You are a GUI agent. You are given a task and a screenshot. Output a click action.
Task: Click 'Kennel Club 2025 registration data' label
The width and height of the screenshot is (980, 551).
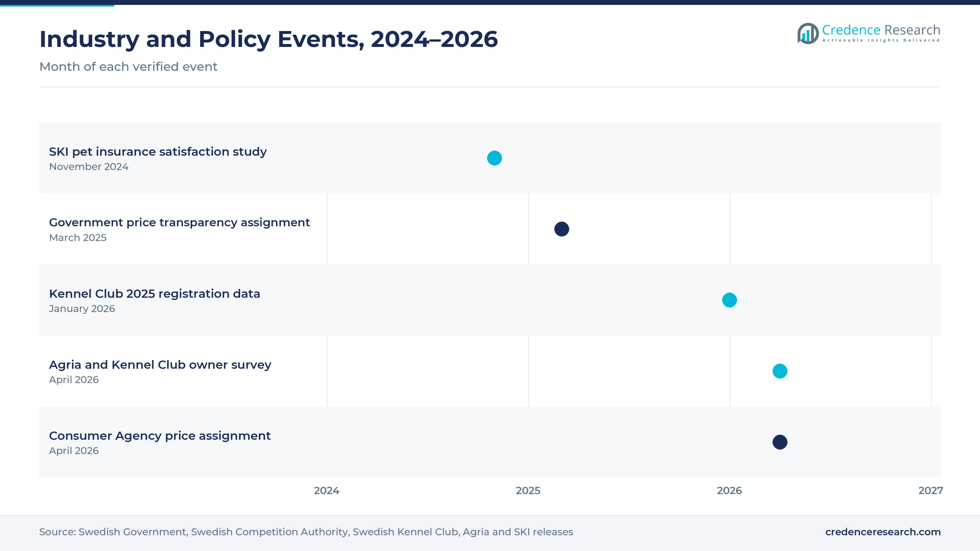[x=154, y=294]
